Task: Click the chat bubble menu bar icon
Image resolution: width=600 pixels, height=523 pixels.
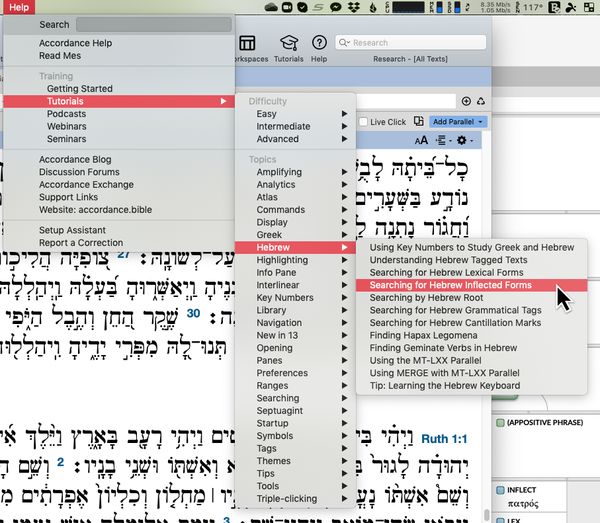Action: [336, 7]
